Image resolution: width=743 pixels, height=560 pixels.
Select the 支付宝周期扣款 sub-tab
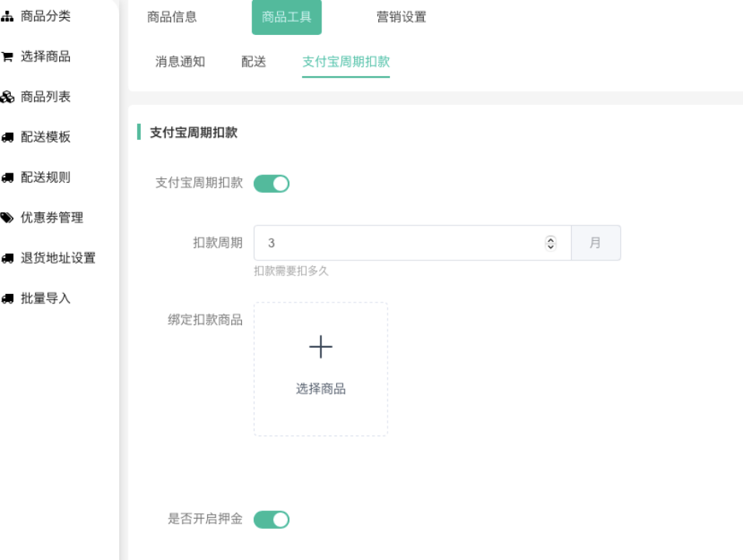(345, 62)
